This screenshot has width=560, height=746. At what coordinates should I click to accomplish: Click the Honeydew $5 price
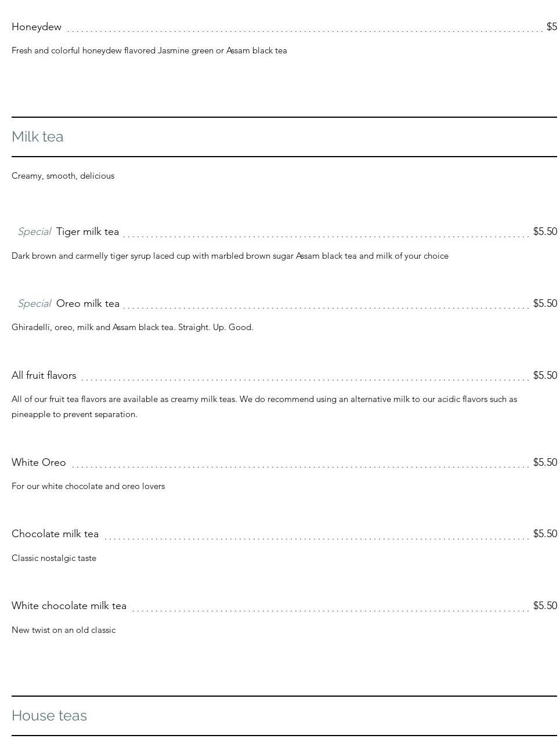pyautogui.click(x=551, y=27)
